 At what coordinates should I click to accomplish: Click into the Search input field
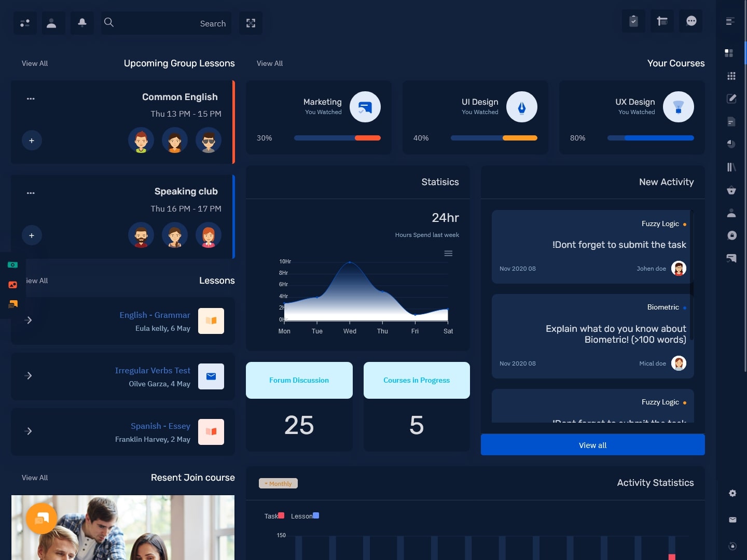[167, 23]
